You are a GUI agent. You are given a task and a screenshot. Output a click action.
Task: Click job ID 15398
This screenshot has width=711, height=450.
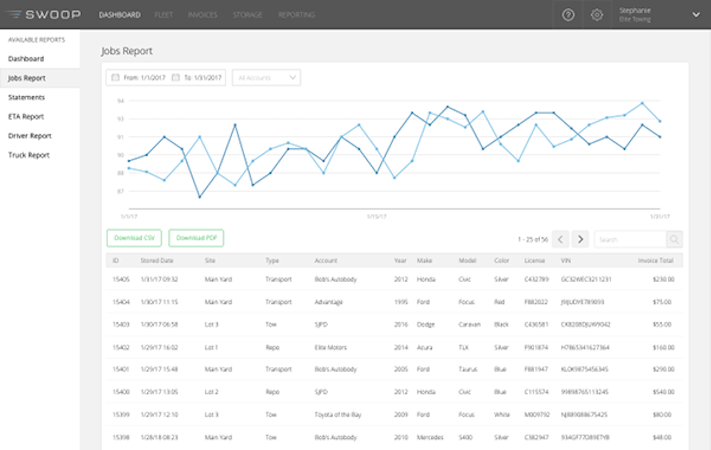121,437
